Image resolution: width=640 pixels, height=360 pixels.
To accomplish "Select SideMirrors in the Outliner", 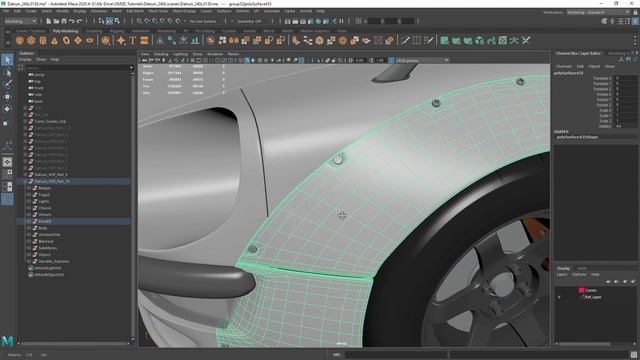I will 48,248.
